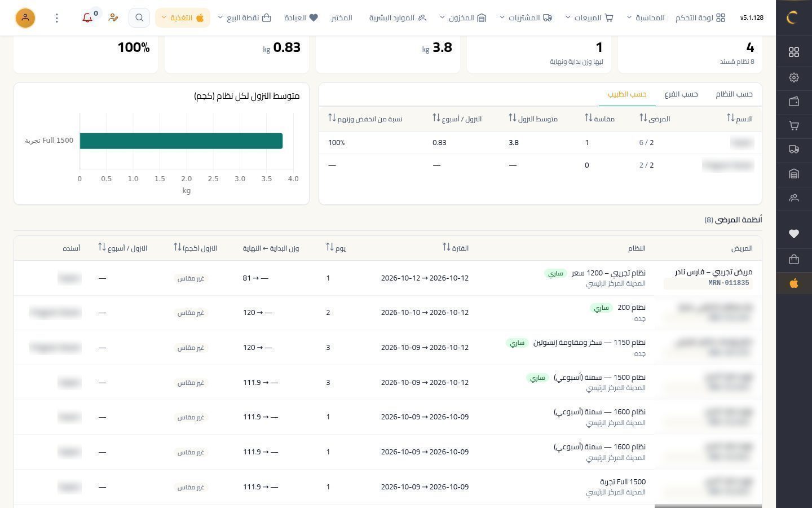Image resolution: width=812 pixels, height=508 pixels.
Task: Go to لوحة التحكم in the top navigation
Action: click(x=700, y=17)
